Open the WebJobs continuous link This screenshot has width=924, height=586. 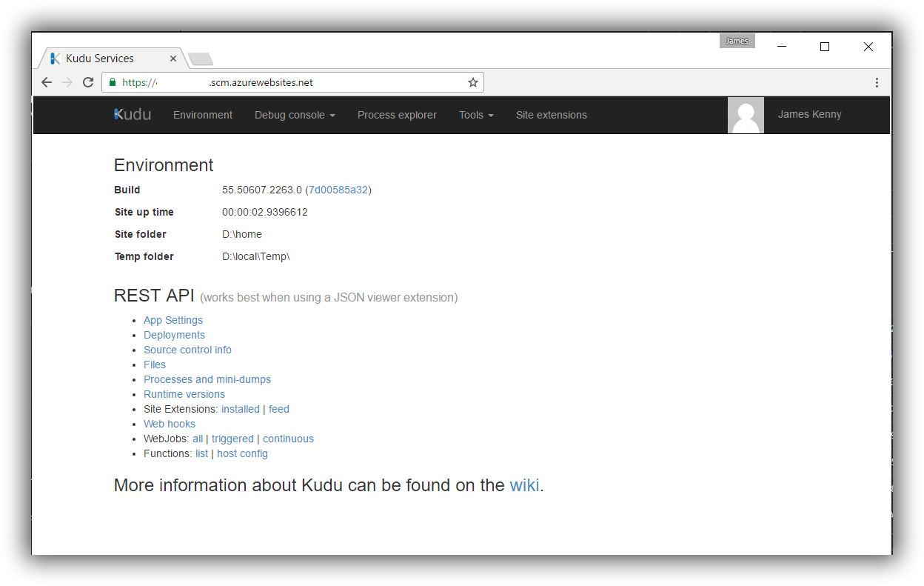click(288, 439)
